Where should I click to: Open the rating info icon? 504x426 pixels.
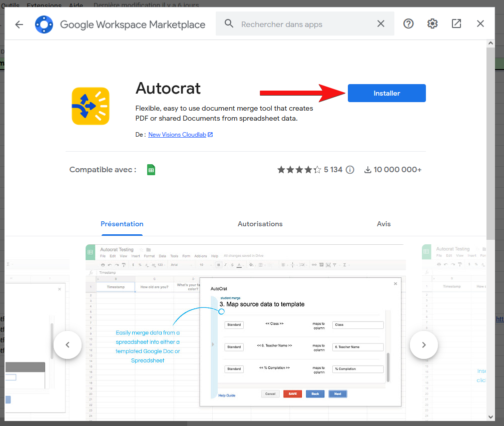point(350,170)
